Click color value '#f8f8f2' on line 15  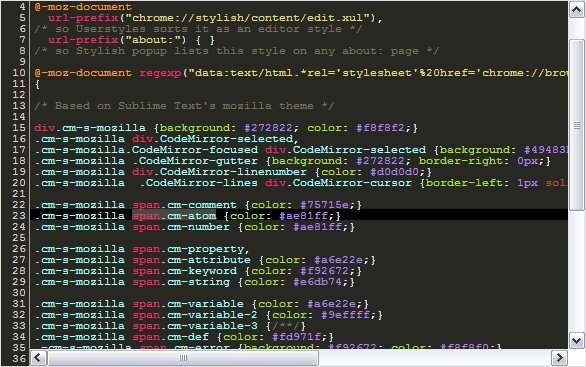(380, 127)
